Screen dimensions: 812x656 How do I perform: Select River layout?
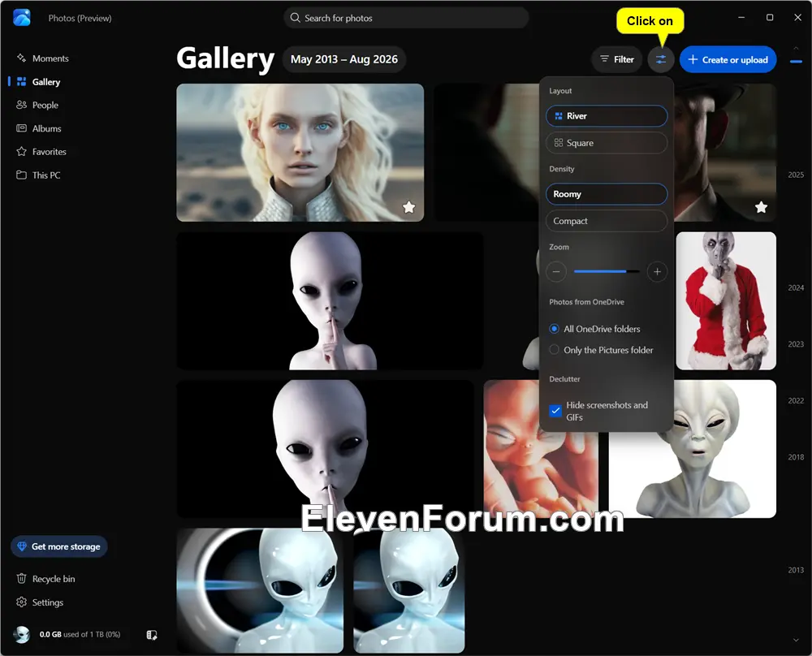point(607,116)
